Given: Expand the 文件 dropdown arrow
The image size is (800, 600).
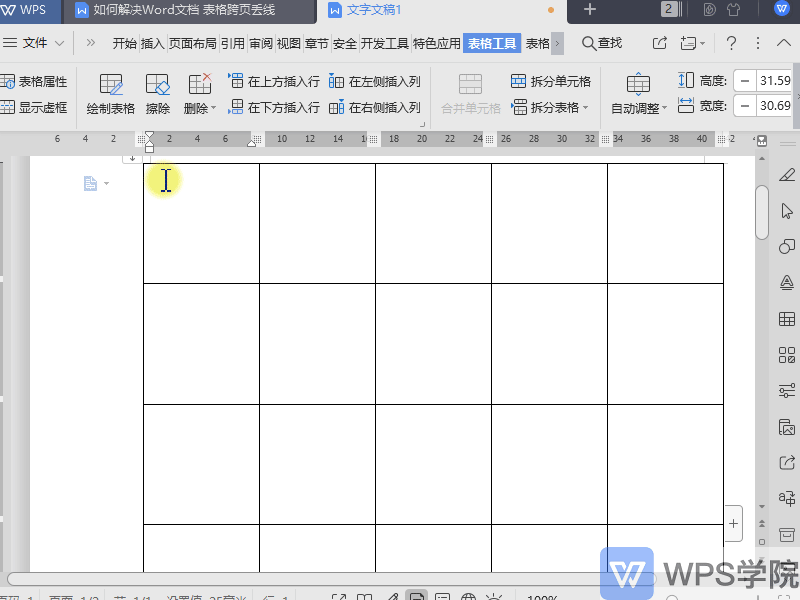Looking at the screenshot, I should [60, 43].
